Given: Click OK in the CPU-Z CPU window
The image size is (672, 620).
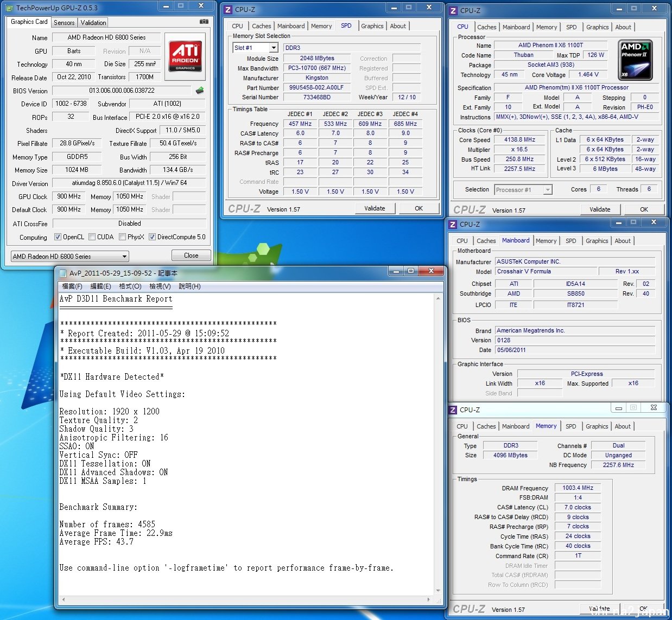Looking at the screenshot, I should (x=644, y=209).
